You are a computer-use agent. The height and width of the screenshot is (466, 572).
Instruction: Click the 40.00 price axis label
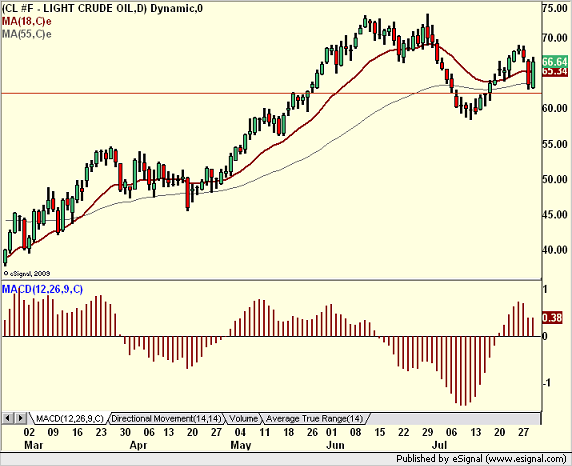coord(555,250)
